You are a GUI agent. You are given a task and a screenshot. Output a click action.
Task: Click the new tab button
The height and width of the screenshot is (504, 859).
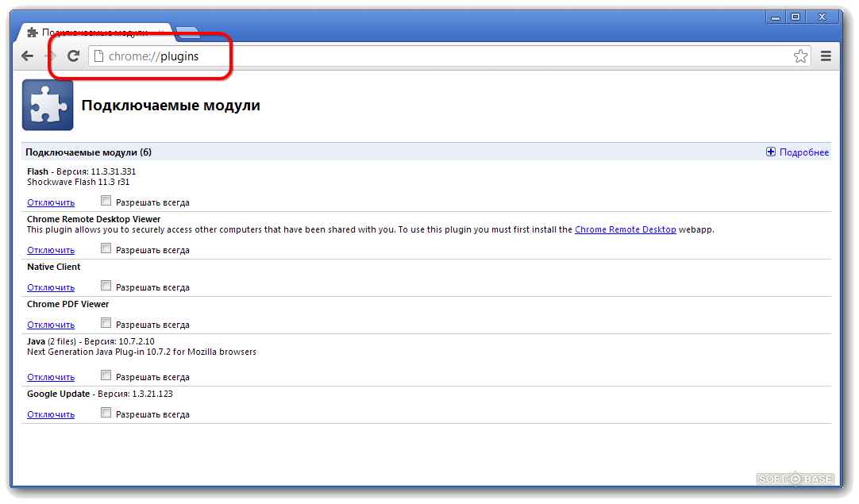(x=187, y=33)
